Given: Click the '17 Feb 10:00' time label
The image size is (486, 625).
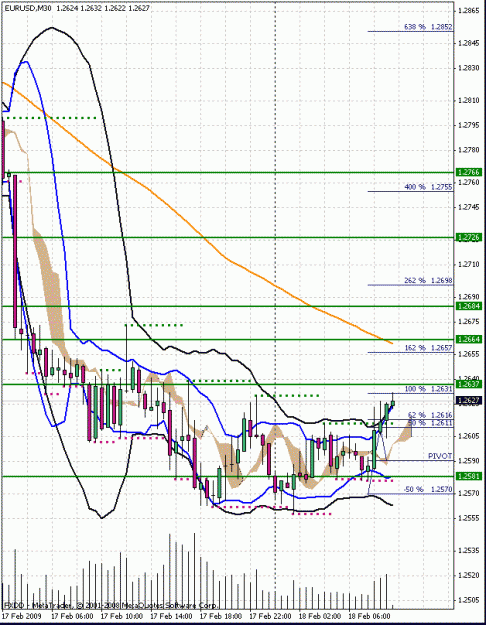Looking at the screenshot, I should pyautogui.click(x=122, y=616).
